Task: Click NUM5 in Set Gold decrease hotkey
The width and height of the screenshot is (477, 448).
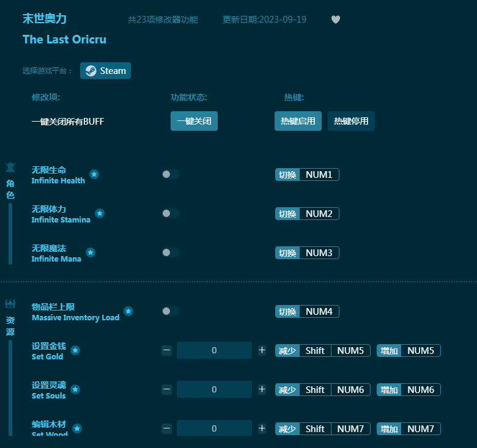Action: pyautogui.click(x=350, y=351)
